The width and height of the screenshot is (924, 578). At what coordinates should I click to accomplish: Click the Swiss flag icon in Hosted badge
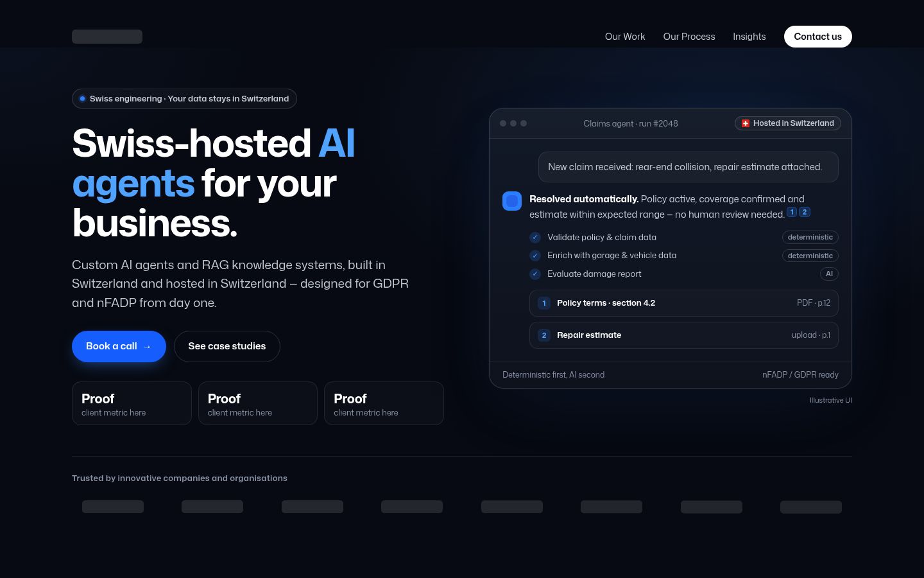pyautogui.click(x=746, y=123)
